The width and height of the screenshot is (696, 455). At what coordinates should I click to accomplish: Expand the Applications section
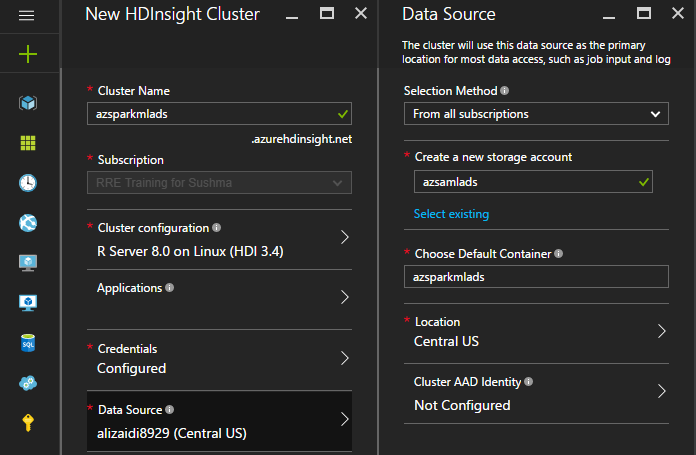219,297
